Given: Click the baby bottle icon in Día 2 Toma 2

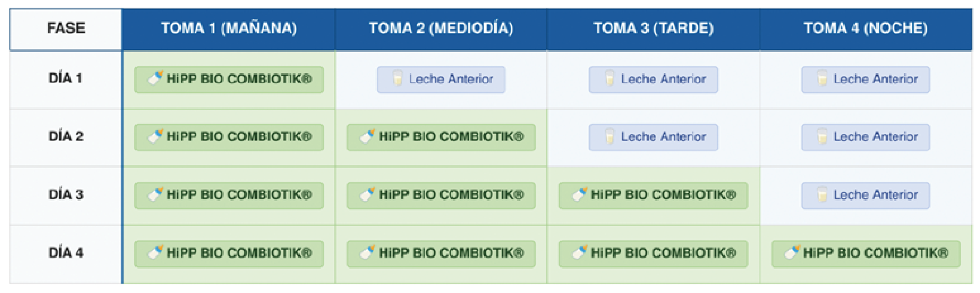Looking at the screenshot, I should click(367, 136).
